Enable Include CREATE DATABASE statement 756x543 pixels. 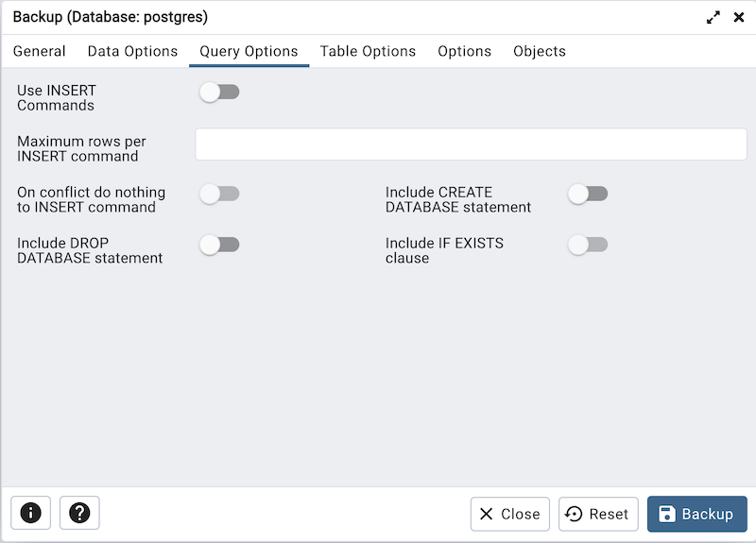(587, 194)
